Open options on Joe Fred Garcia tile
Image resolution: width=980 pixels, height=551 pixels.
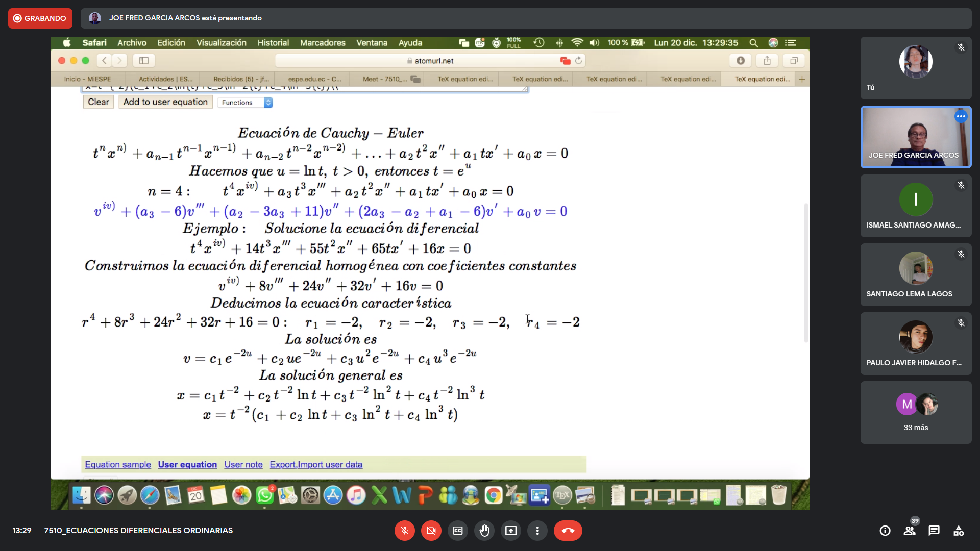pyautogui.click(x=961, y=116)
